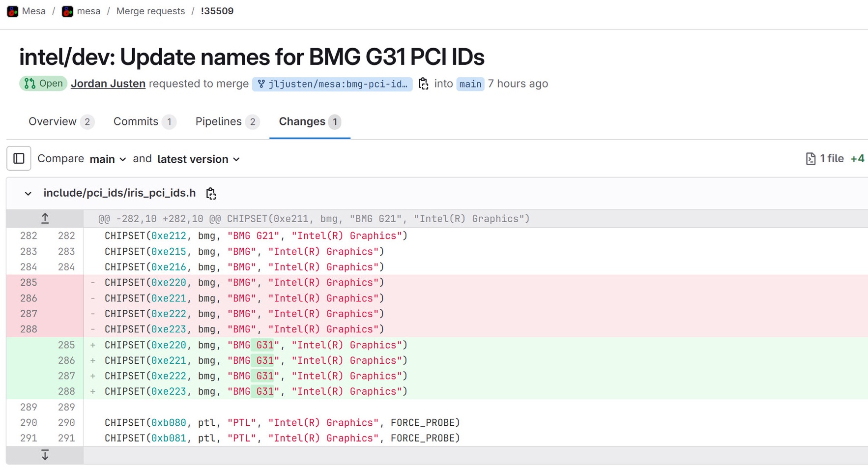Image resolution: width=868 pixels, height=470 pixels.
Task: Click the mesa project avatar icon
Action: pyautogui.click(x=67, y=11)
